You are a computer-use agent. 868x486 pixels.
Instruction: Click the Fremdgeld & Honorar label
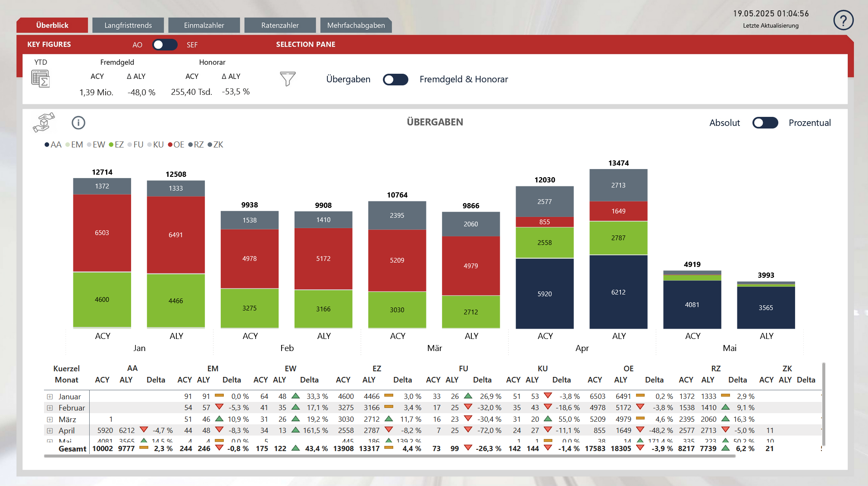point(464,79)
